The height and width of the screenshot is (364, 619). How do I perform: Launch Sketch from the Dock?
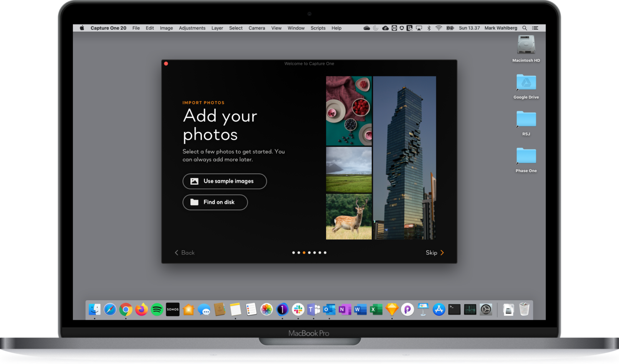click(x=391, y=309)
